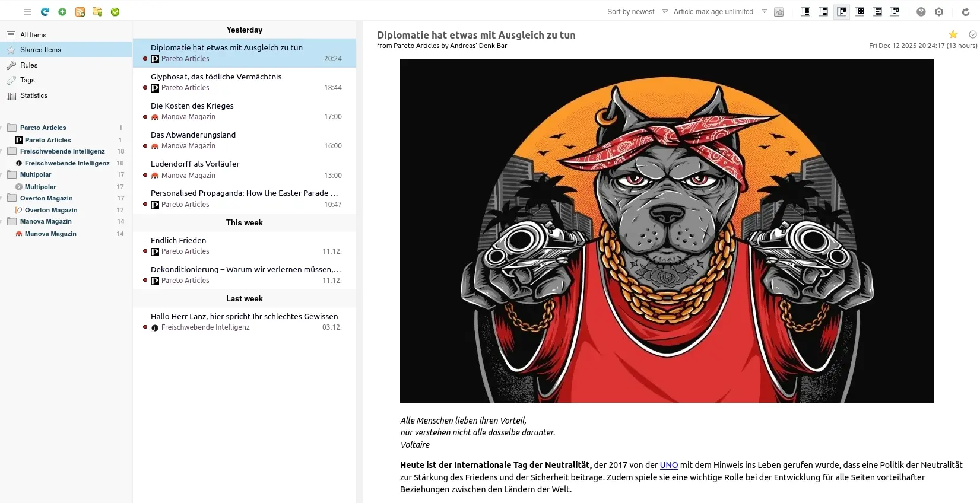980x503 pixels.
Task: Toggle read status circle in article header
Action: click(x=972, y=34)
